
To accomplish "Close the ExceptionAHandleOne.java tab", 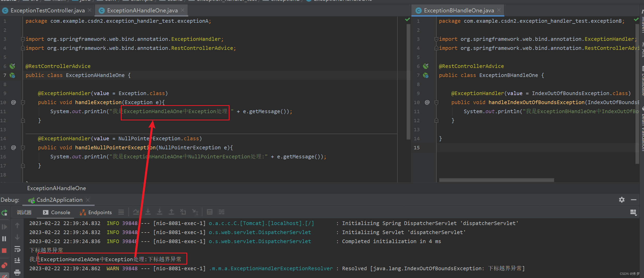I will tap(183, 10).
